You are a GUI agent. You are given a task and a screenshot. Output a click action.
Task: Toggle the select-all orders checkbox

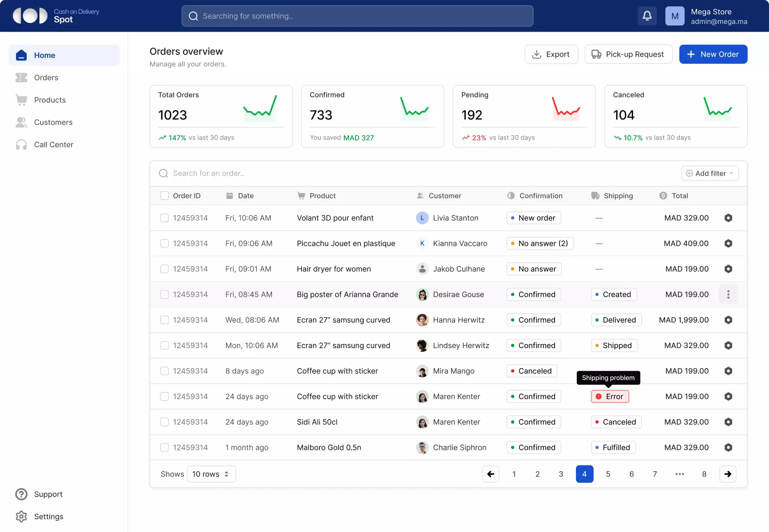[x=164, y=196]
